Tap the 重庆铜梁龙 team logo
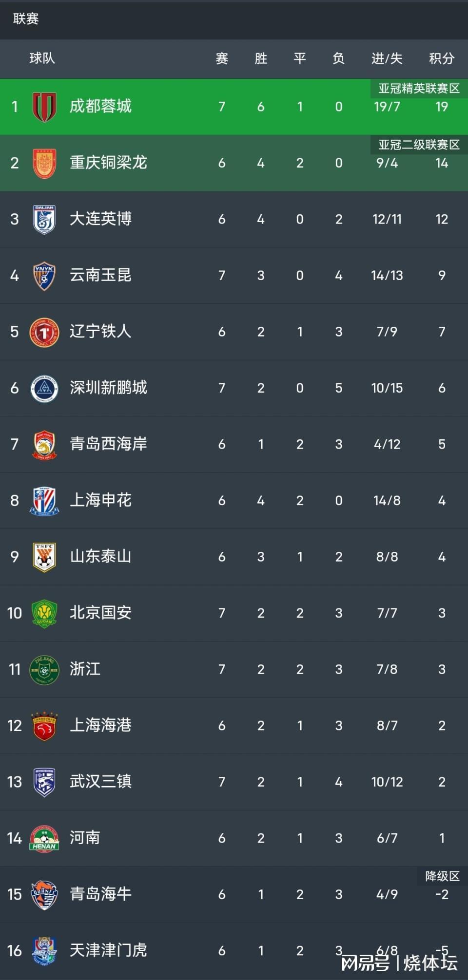The height and width of the screenshot is (980, 468). (44, 163)
